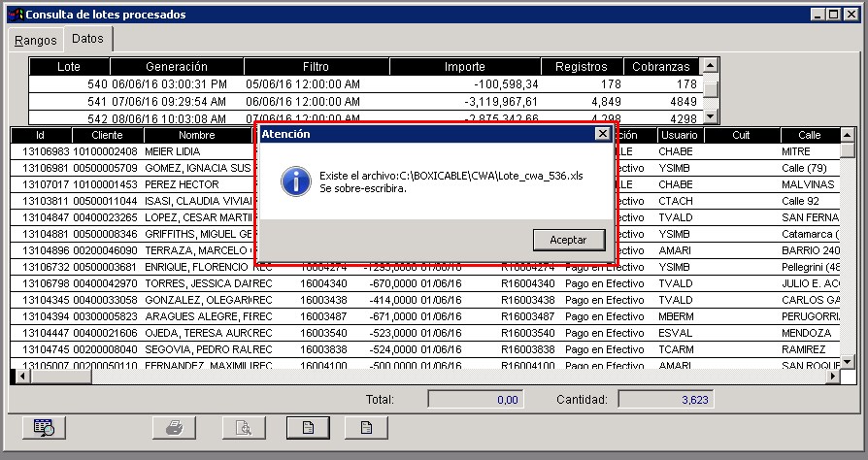868x460 pixels.
Task: Click the focused document icon button
Action: pos(306,427)
